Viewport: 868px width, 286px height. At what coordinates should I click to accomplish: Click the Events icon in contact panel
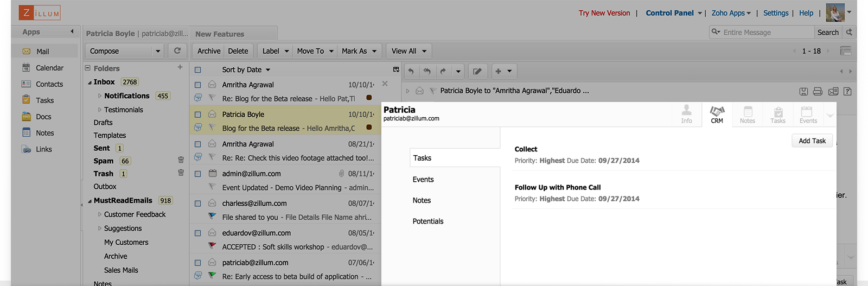tap(807, 115)
